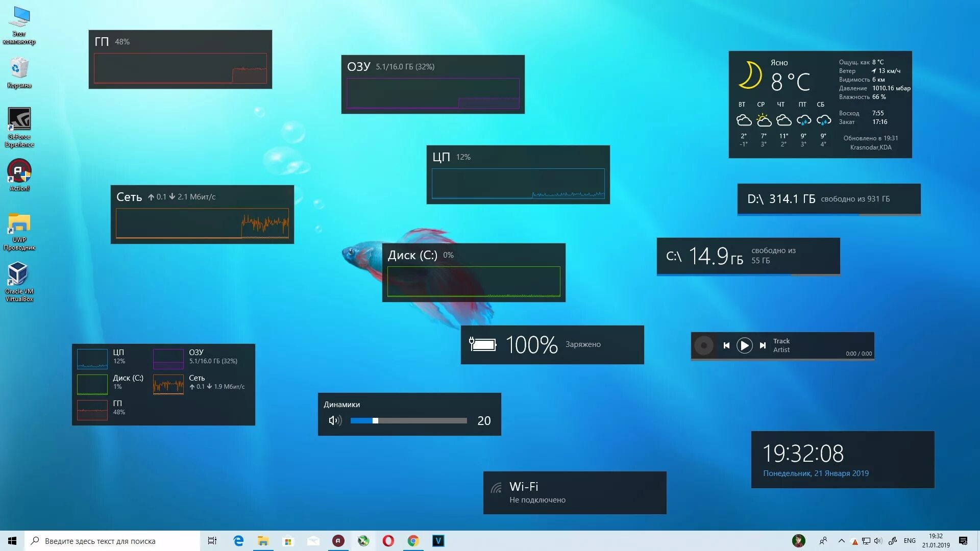The image size is (980, 551).
Task: Open the Windows Start menu
Action: (x=12, y=541)
